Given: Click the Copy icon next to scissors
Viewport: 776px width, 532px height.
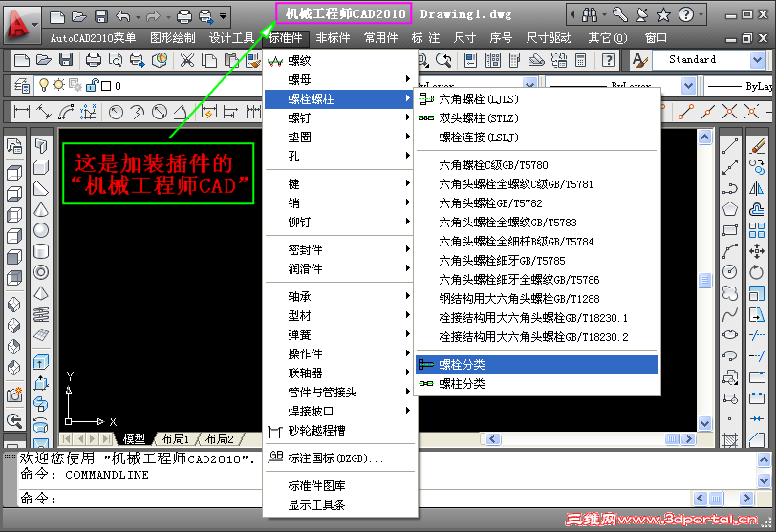Looking at the screenshot, I should 210,60.
